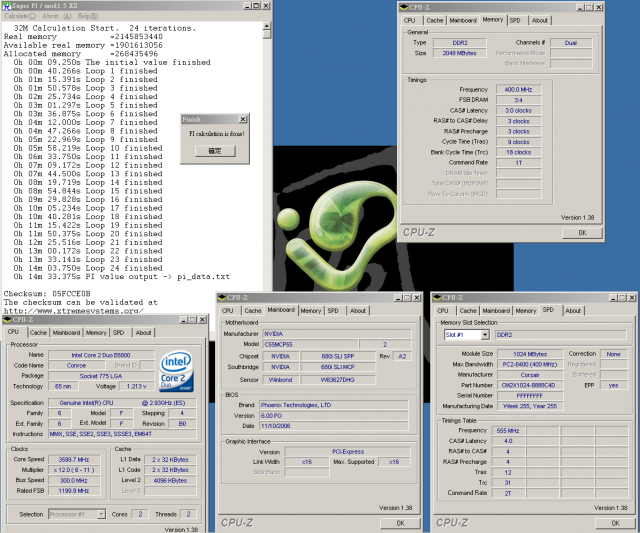Choose Memory tab in CPU window
This screenshot has height=533, width=640.
pos(96,333)
